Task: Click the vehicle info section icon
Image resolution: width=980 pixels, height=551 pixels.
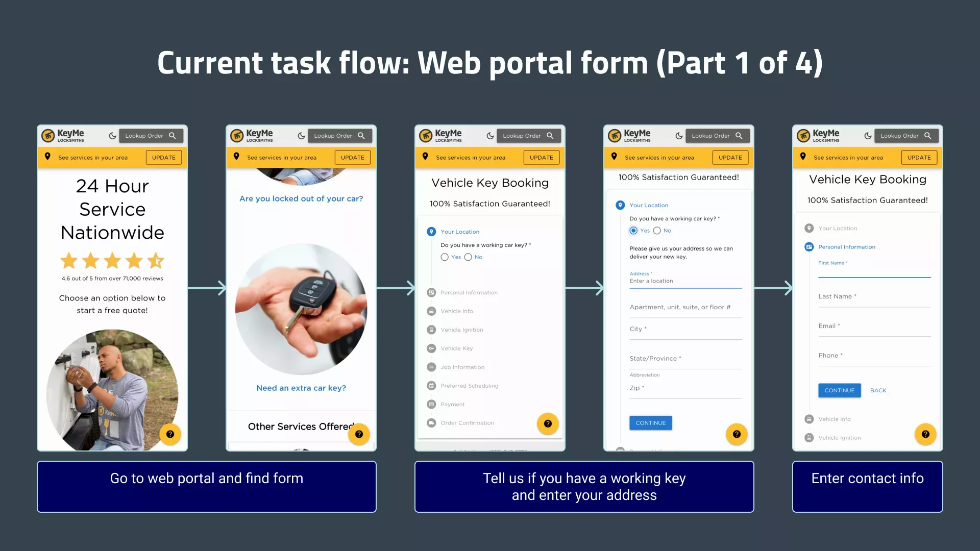Action: (431, 311)
